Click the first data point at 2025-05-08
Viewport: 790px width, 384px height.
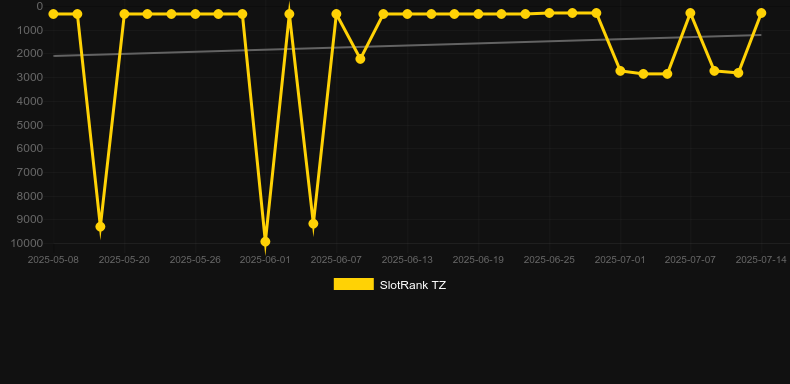point(53,14)
